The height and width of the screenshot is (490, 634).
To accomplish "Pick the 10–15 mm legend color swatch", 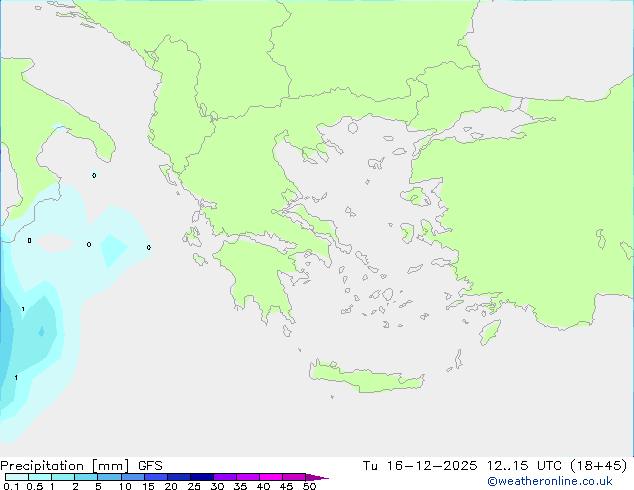I will (133, 477).
